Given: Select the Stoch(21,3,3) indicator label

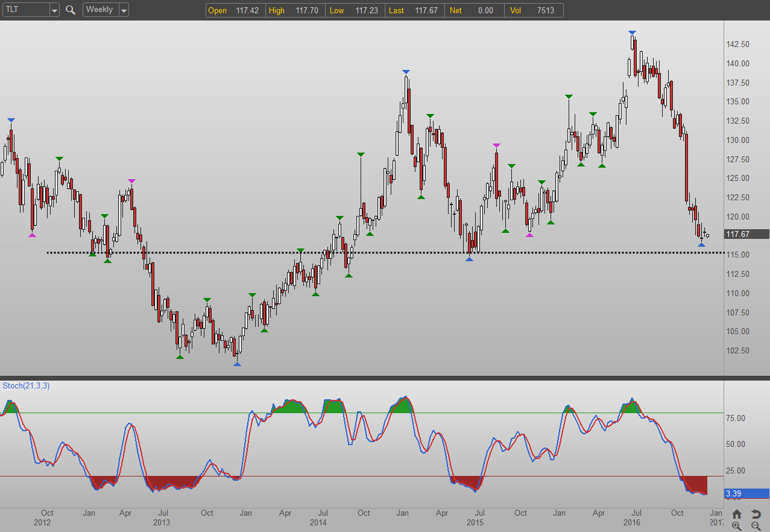Looking at the screenshot, I should (27, 385).
